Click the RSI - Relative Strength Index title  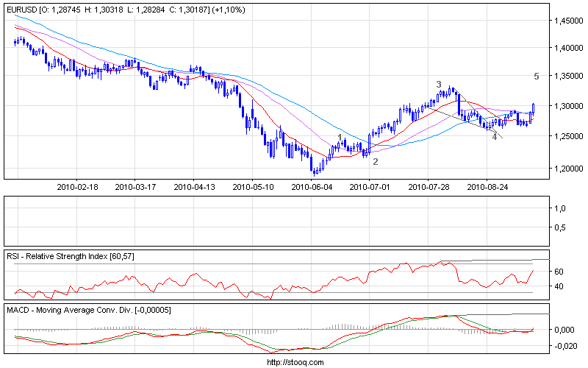tap(57, 256)
